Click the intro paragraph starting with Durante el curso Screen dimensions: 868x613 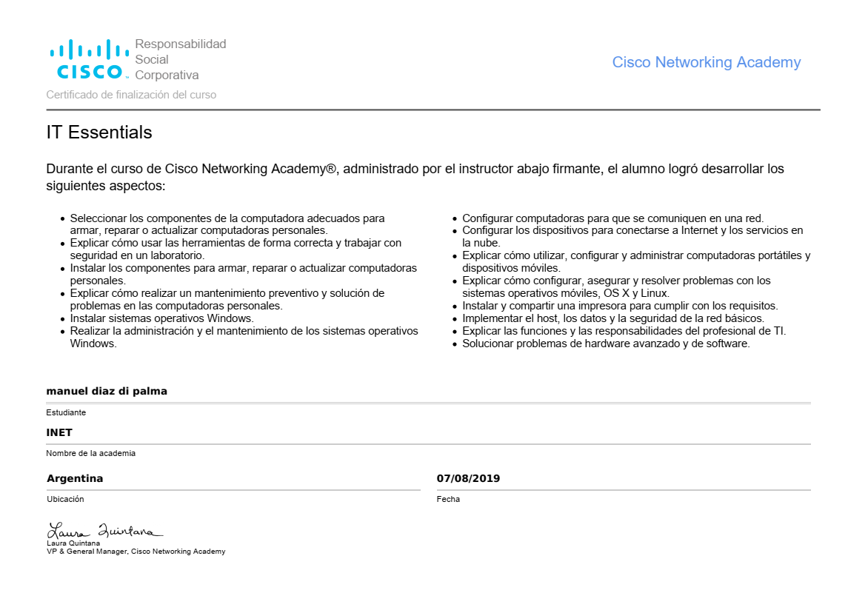click(415, 177)
